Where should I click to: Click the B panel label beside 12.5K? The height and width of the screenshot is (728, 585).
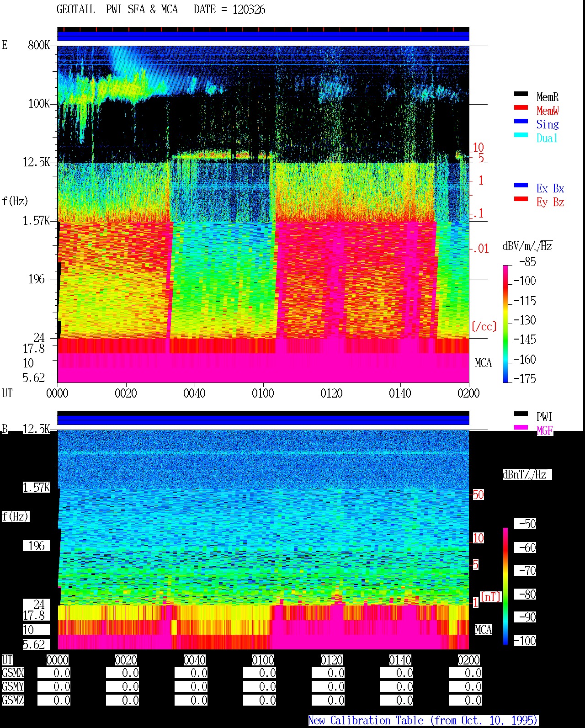[5, 429]
